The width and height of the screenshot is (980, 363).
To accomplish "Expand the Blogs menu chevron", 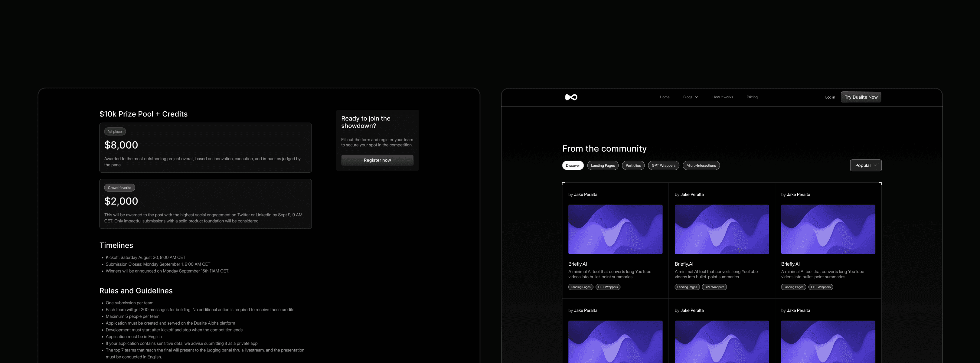I will tap(697, 97).
